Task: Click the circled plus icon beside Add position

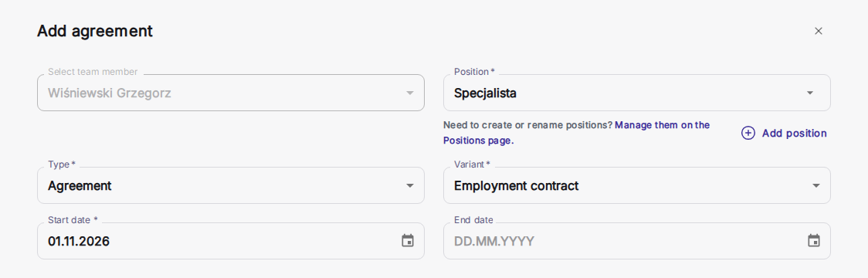Action: point(748,133)
